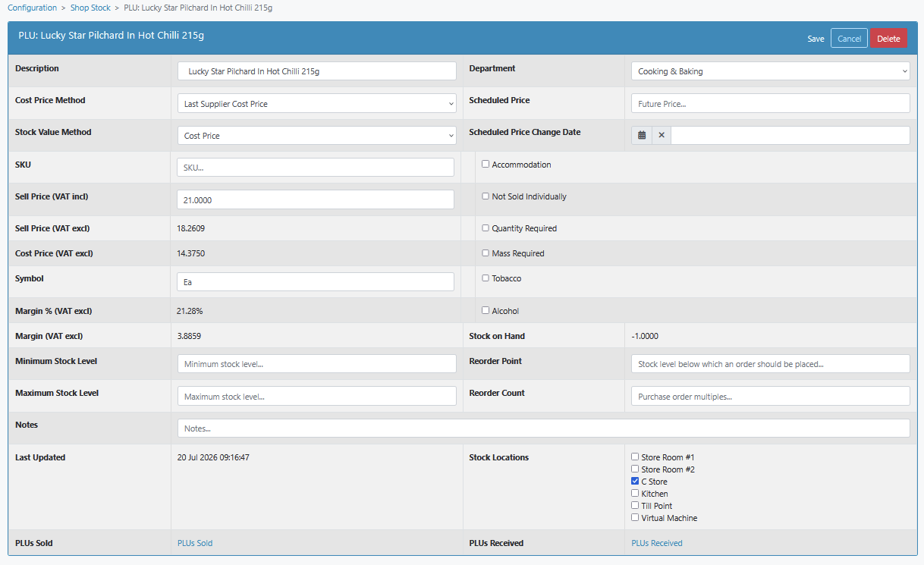Uncheck the C Store stock location
This screenshot has width=924, height=565.
coord(635,481)
